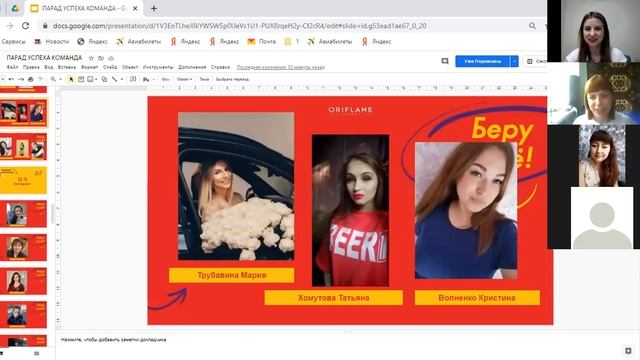Open the last edit history link

[281, 67]
